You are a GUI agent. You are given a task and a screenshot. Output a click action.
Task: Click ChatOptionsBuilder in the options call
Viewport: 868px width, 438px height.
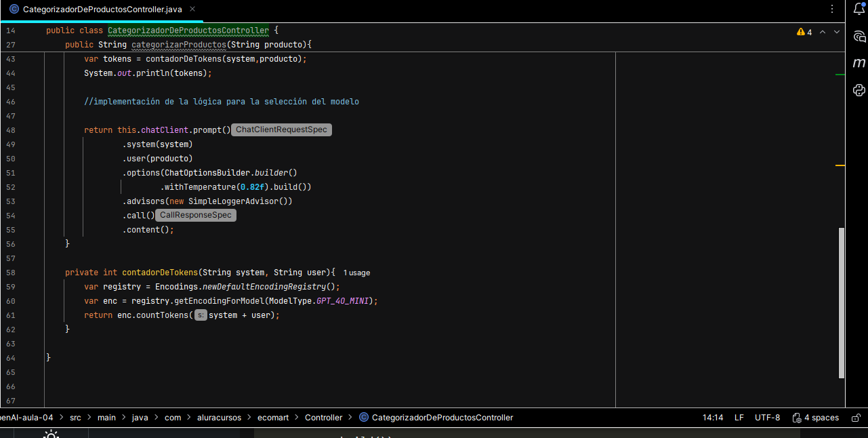click(207, 173)
